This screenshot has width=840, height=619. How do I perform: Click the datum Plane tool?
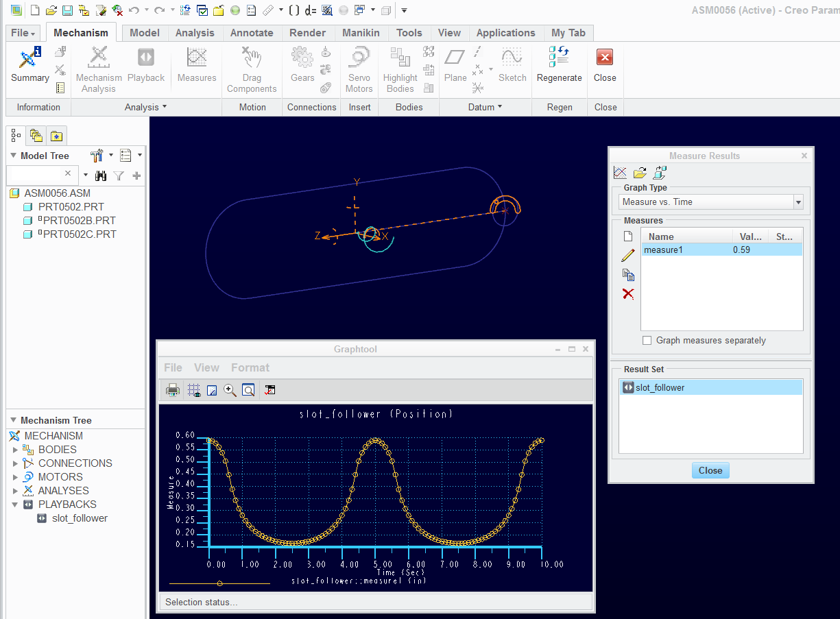(455, 65)
